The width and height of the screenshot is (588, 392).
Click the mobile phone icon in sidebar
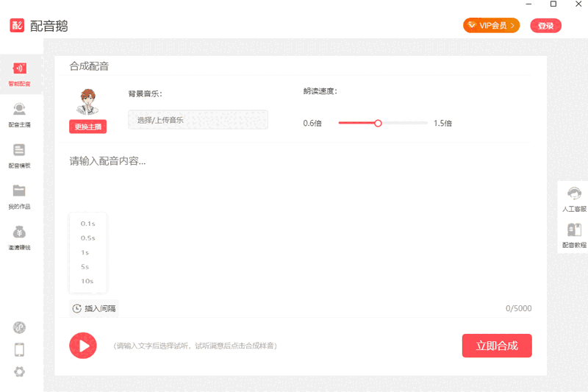20,349
